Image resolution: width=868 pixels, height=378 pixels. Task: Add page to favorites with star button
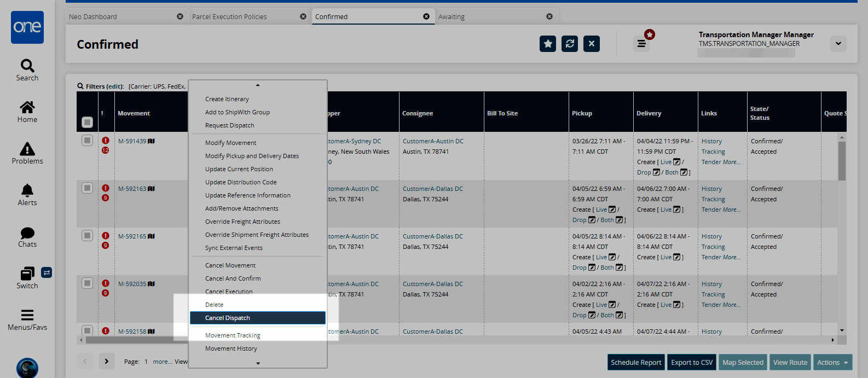[548, 44]
